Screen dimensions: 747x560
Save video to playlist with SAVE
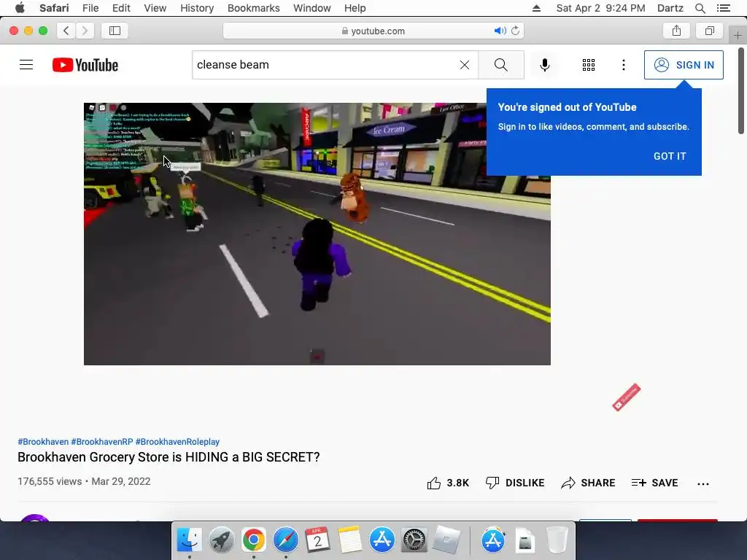click(654, 483)
